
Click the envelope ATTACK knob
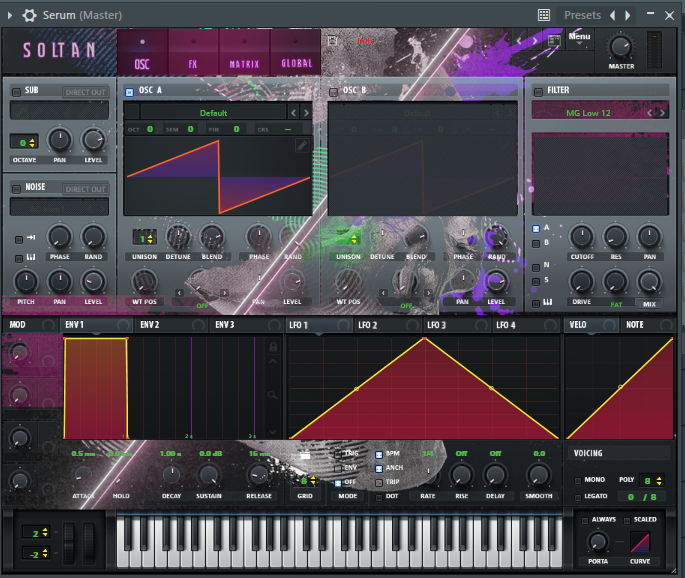pyautogui.click(x=83, y=476)
